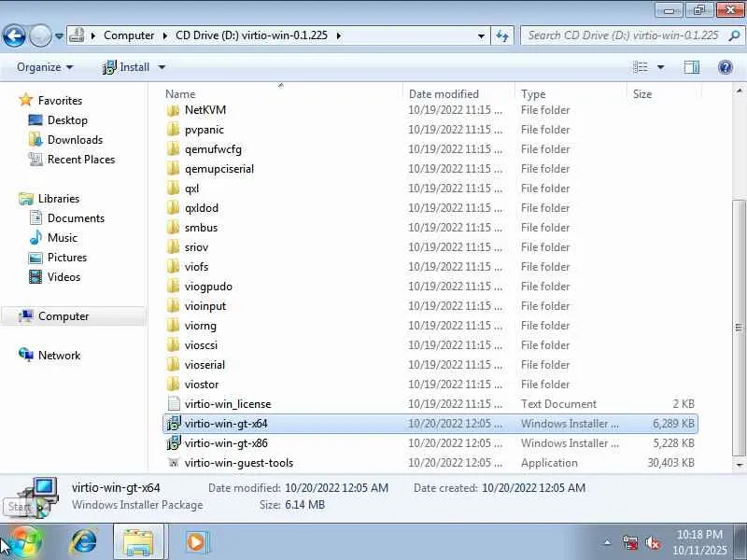Click the change view icon
This screenshot has width=747, height=560.
[x=641, y=67]
